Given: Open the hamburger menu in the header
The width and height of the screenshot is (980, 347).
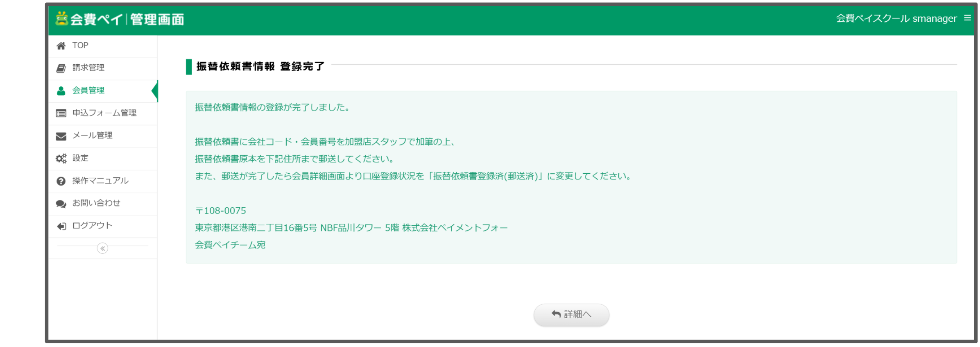Looking at the screenshot, I should point(967,18).
